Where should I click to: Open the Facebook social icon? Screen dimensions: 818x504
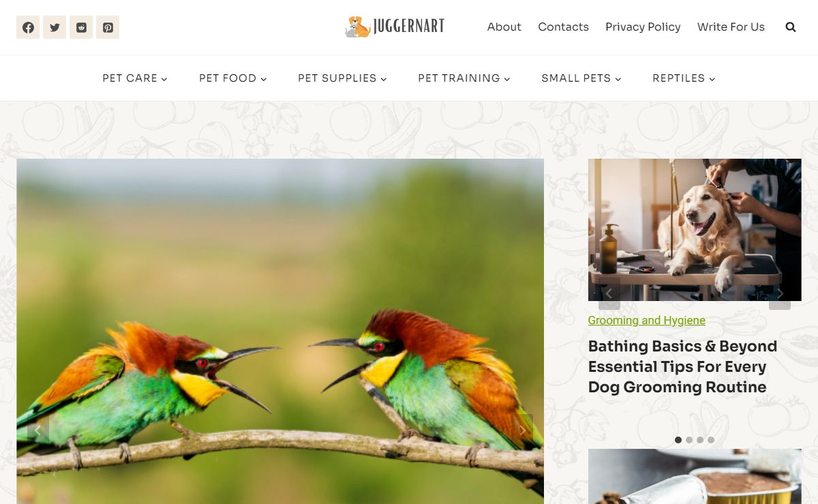(x=28, y=27)
